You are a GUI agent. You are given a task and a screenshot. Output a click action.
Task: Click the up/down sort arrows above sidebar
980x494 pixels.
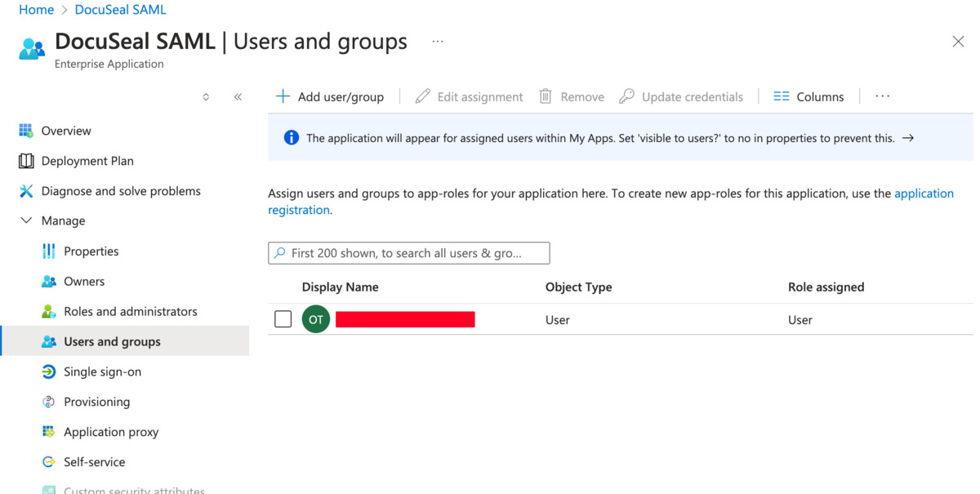pyautogui.click(x=206, y=96)
